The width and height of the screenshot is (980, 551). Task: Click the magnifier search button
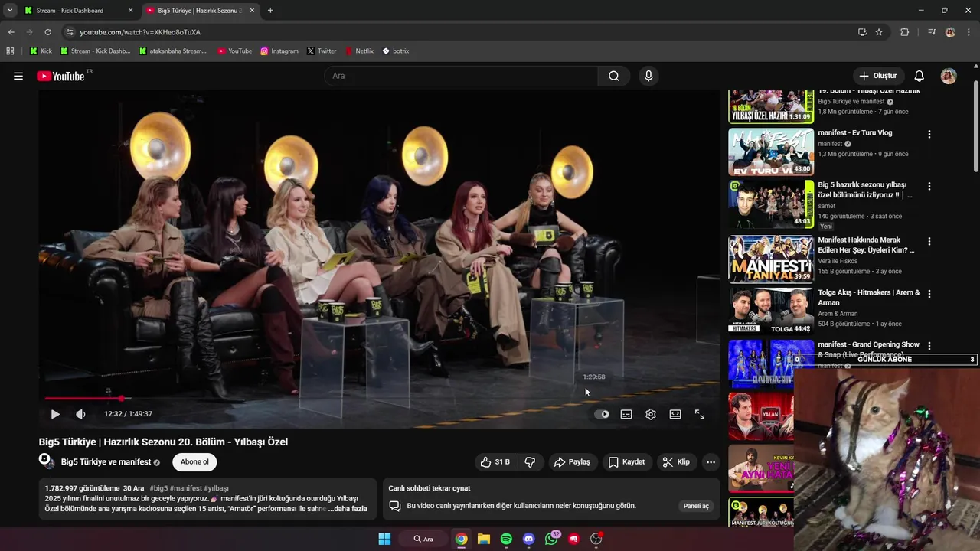click(x=614, y=76)
